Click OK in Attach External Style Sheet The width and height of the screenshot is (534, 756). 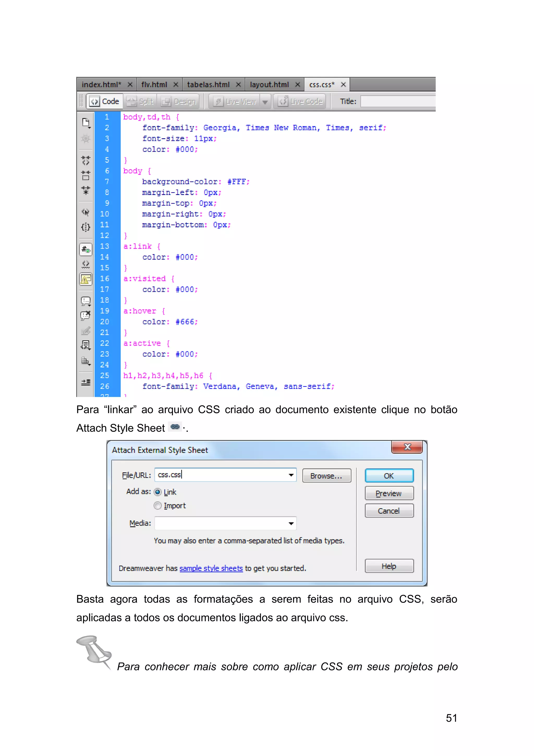(389, 476)
